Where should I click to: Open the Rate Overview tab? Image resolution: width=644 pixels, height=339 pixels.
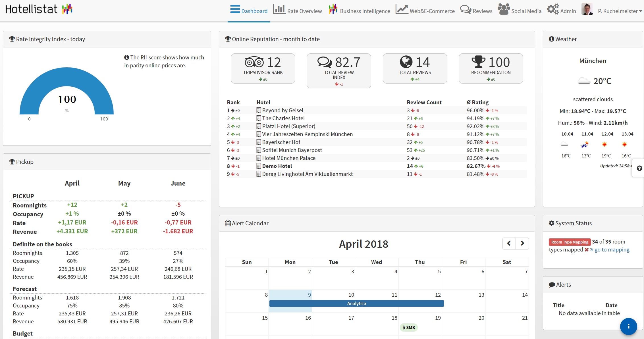coord(298,11)
